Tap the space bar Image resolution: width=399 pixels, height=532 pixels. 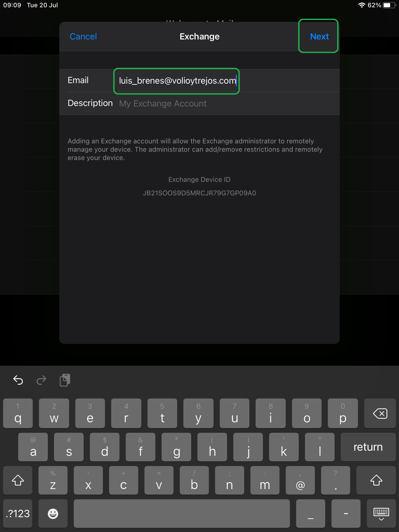182,513
